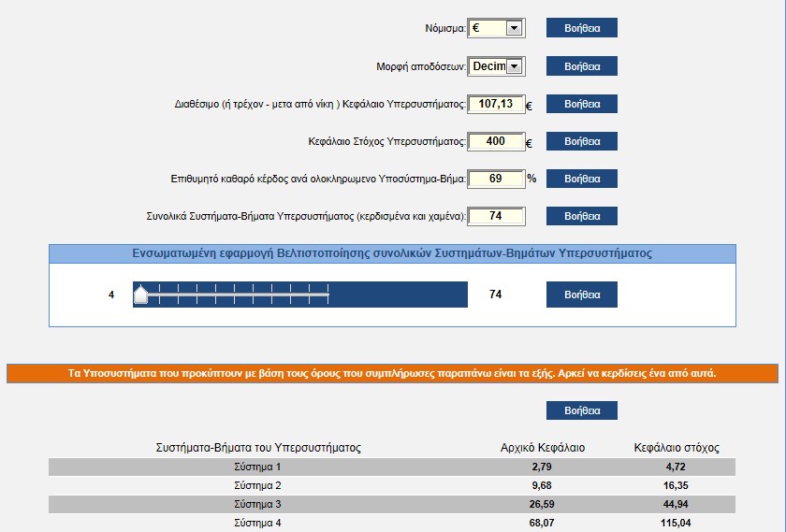The width and height of the screenshot is (786, 532).
Task: Click the Επιθυμητό καθαρό κέρδος label
Action: [318, 179]
